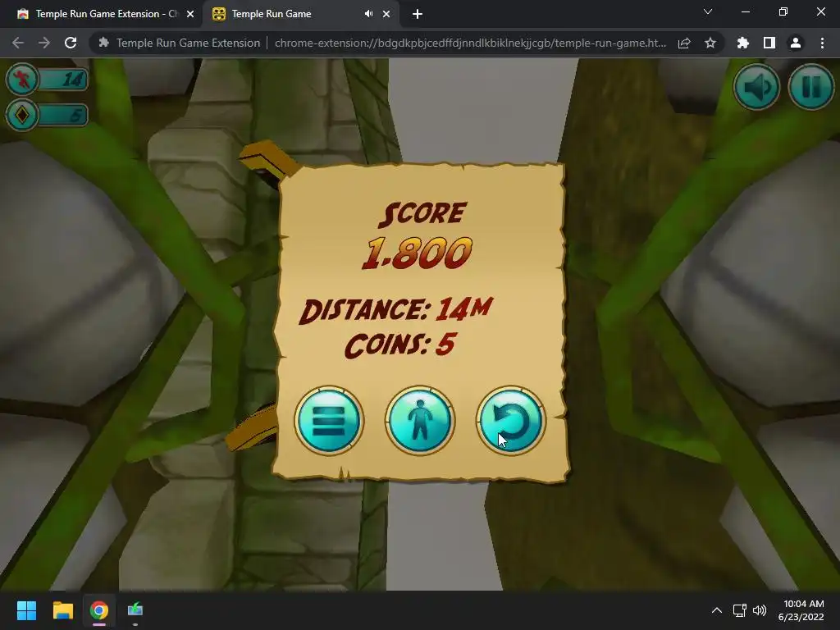Mute the tab via its audio indicator

tap(368, 14)
